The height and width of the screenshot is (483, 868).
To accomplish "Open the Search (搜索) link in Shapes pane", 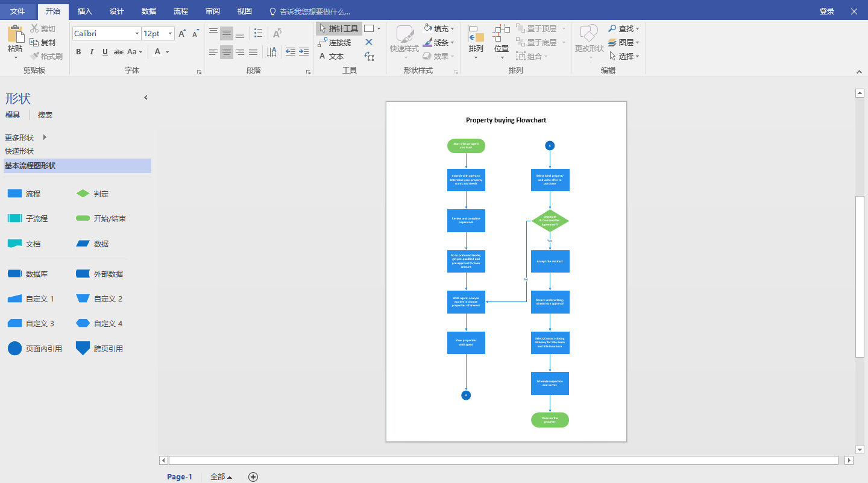I will click(45, 115).
